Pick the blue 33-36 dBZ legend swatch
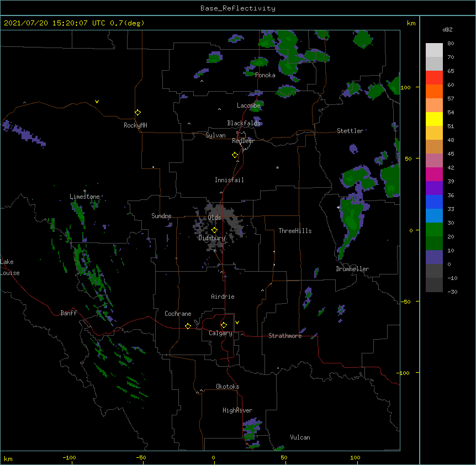This screenshot has width=476, height=465. click(434, 202)
